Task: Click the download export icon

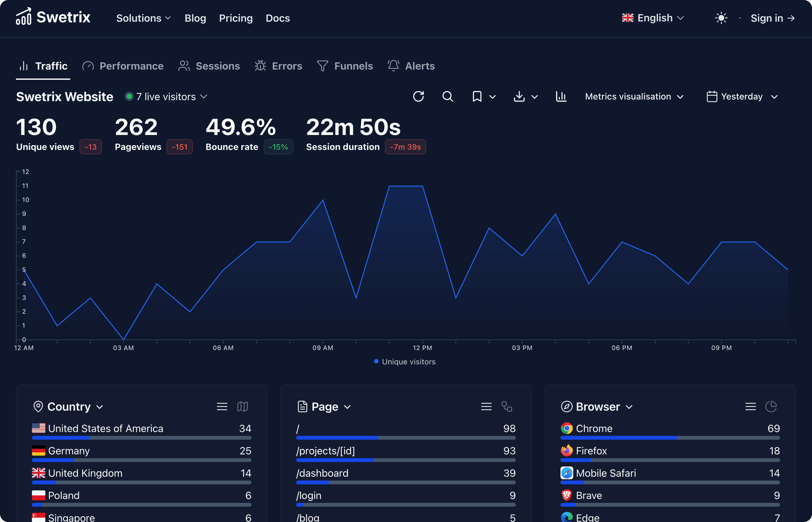Action: [x=519, y=97]
